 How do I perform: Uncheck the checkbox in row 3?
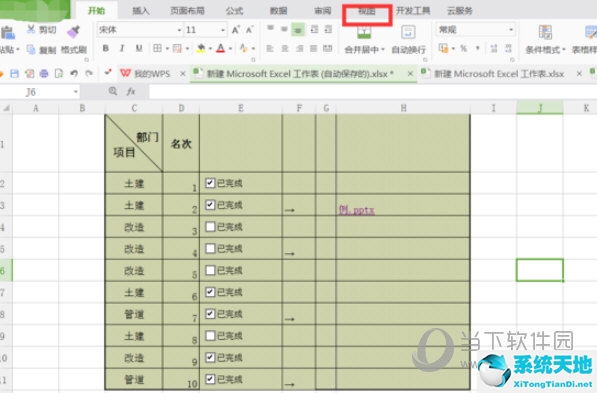click(210, 205)
